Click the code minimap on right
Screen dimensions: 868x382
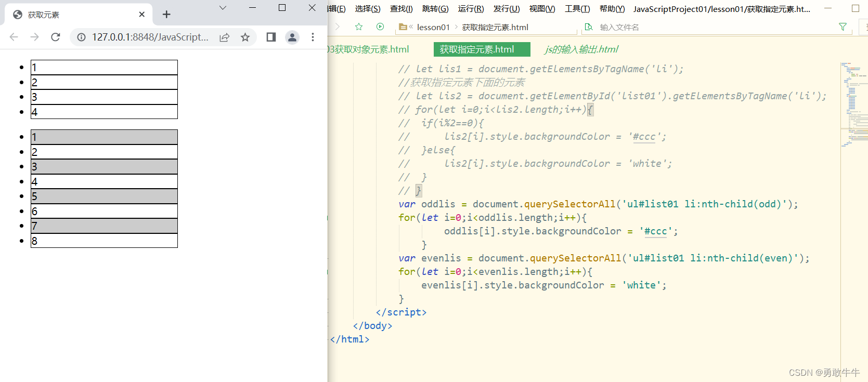(x=854, y=104)
